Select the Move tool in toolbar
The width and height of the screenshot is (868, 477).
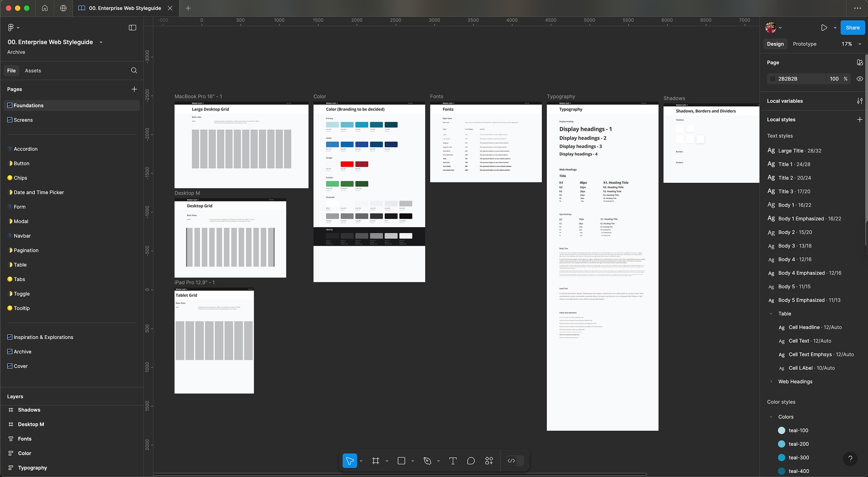350,461
